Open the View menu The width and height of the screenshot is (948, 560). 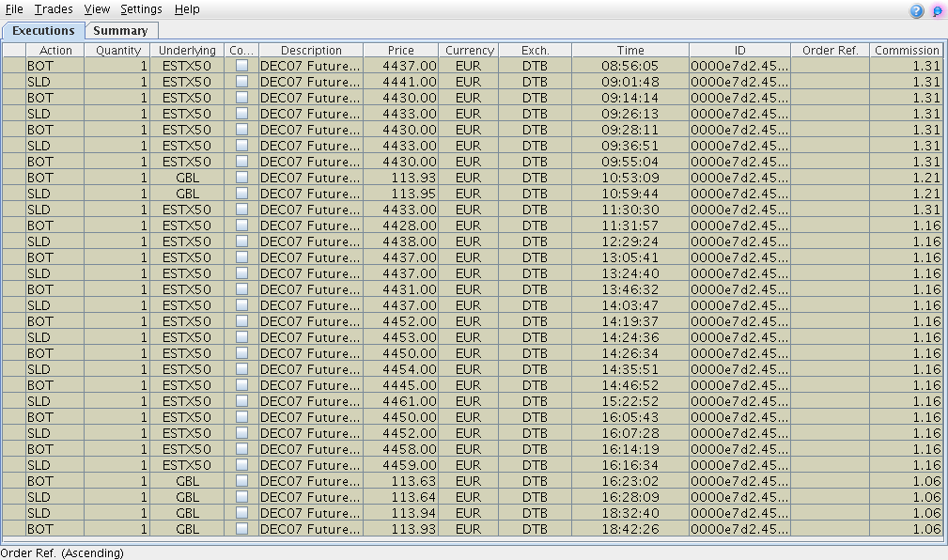coord(96,9)
